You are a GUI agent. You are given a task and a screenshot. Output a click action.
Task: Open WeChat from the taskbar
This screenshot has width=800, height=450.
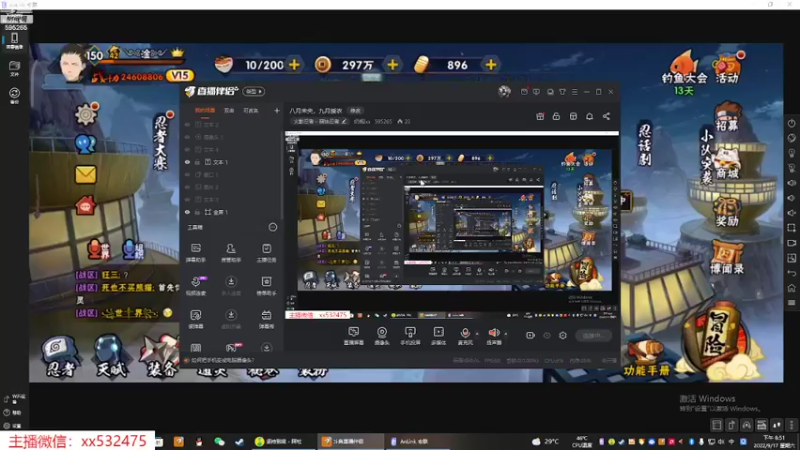[x=219, y=441]
